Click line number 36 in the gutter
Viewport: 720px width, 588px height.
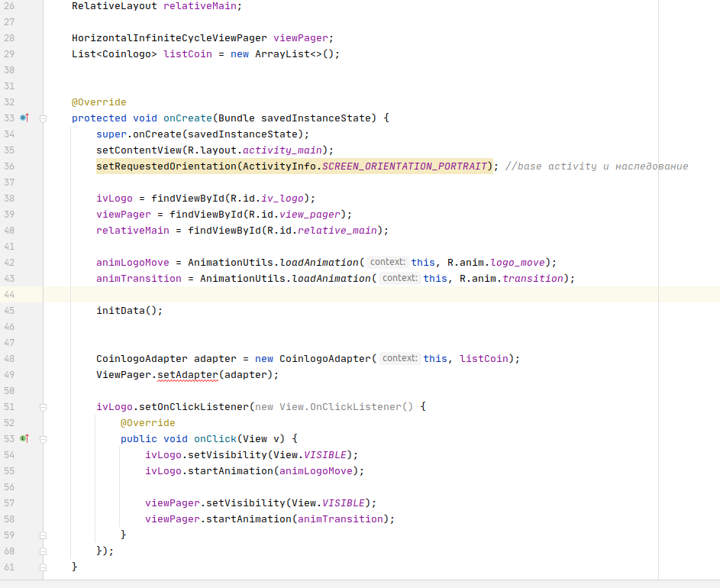pos(9,166)
